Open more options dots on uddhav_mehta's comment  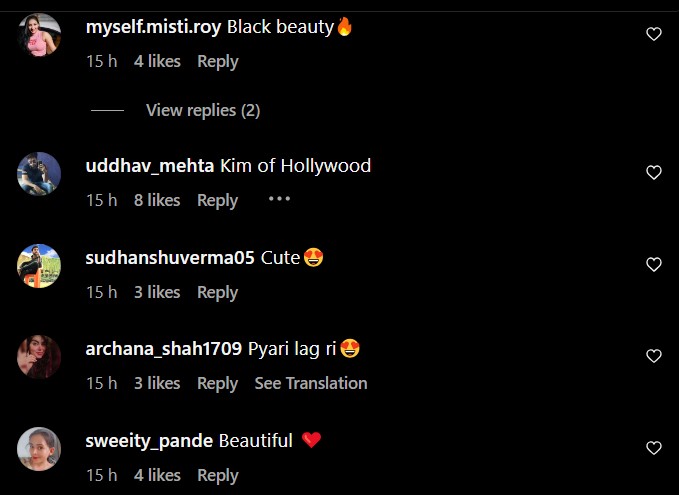[279, 199]
